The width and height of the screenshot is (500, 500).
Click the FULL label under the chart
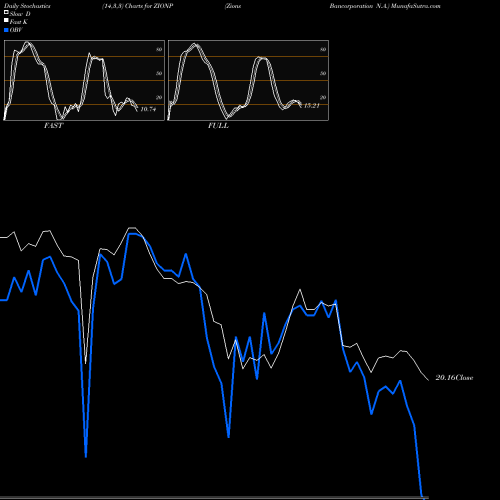tap(218, 126)
